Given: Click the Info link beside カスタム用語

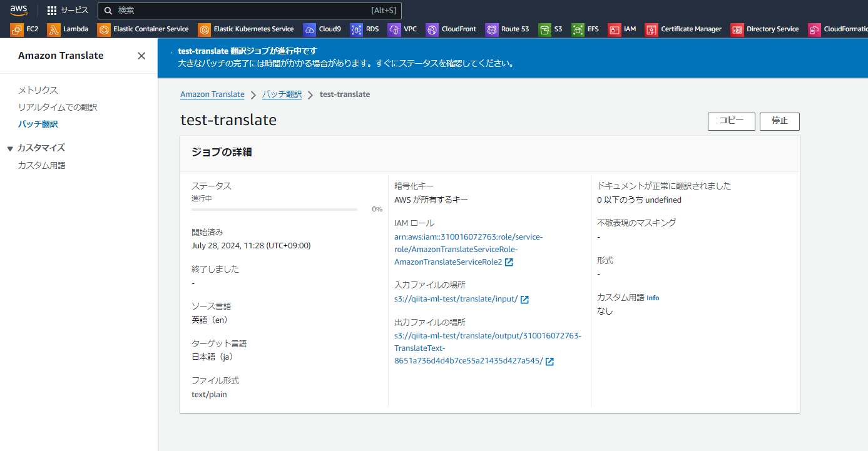Looking at the screenshot, I should tap(653, 298).
